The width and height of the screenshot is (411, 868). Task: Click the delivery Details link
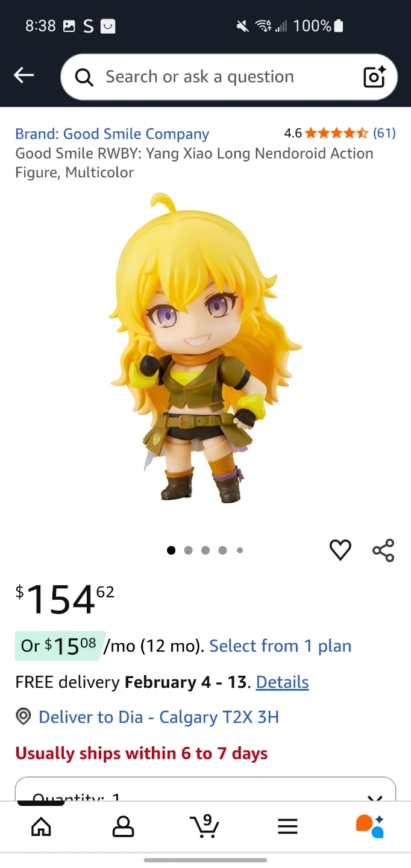point(282,682)
